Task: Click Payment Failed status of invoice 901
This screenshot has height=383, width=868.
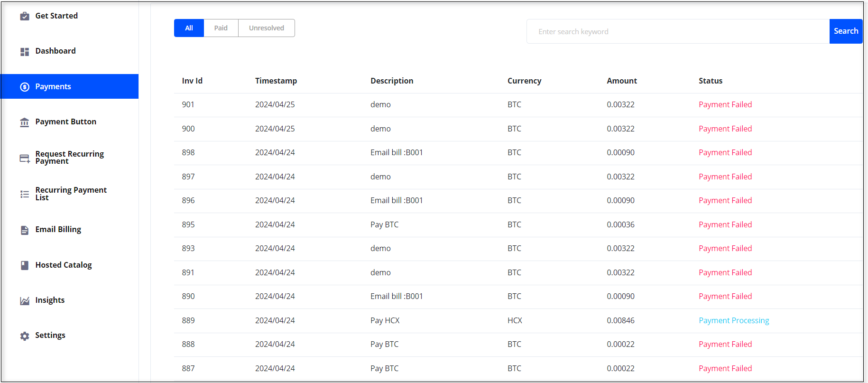Action: 725,105
